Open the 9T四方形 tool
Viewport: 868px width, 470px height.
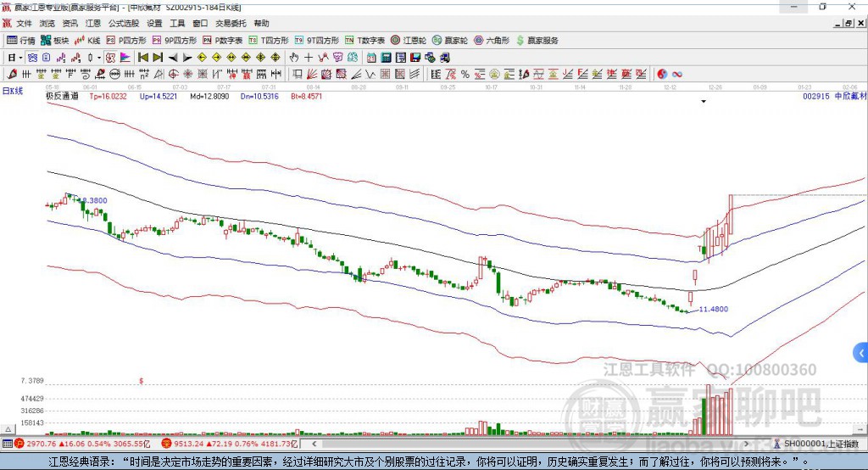pyautogui.click(x=317, y=41)
